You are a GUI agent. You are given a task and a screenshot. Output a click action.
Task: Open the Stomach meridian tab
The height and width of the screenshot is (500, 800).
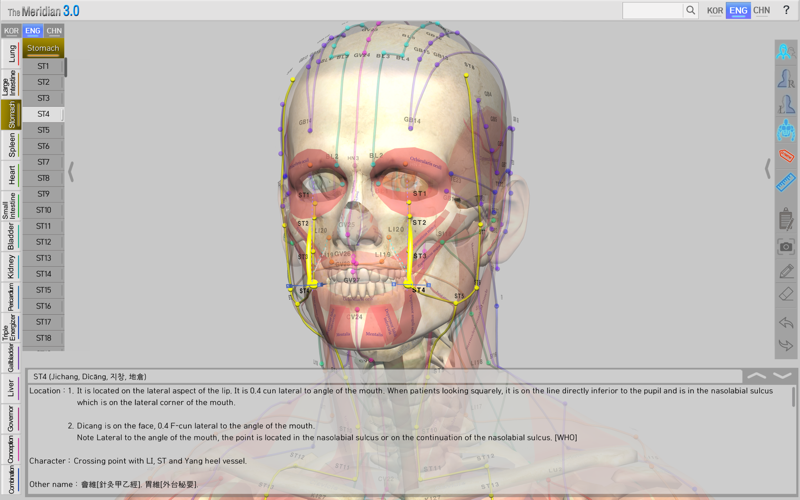click(x=11, y=114)
